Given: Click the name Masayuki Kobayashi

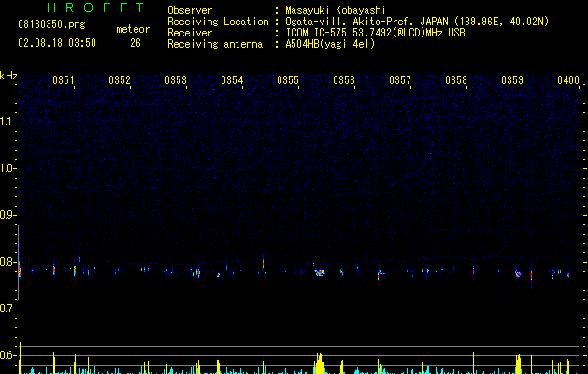Looking at the screenshot, I should [x=336, y=10].
